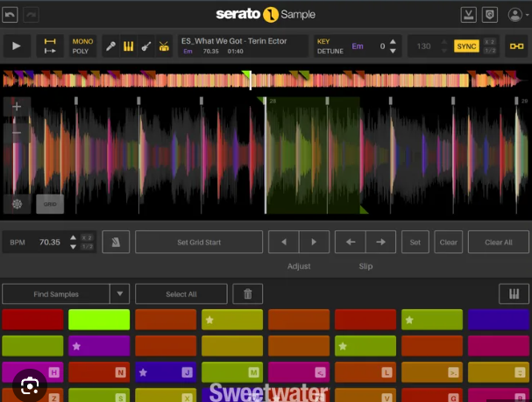Double project tempo with top x2 button
Viewport: 532px width, 402px height.
pyautogui.click(x=490, y=42)
